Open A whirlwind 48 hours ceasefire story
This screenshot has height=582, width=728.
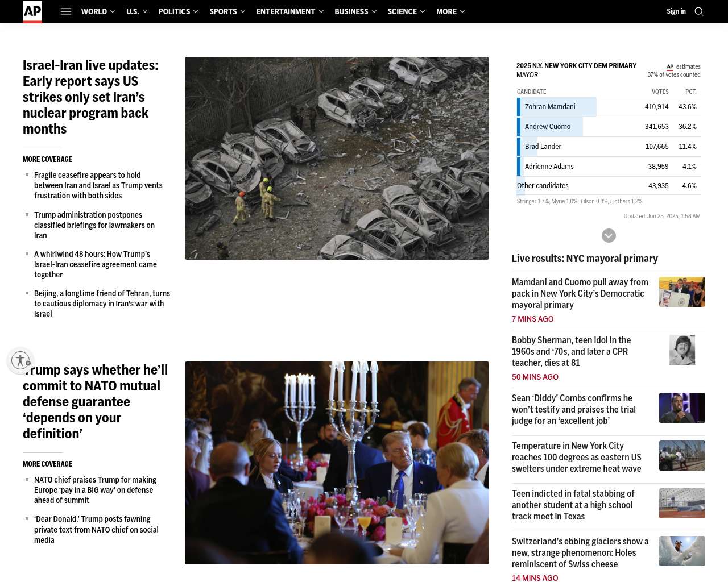click(x=96, y=264)
